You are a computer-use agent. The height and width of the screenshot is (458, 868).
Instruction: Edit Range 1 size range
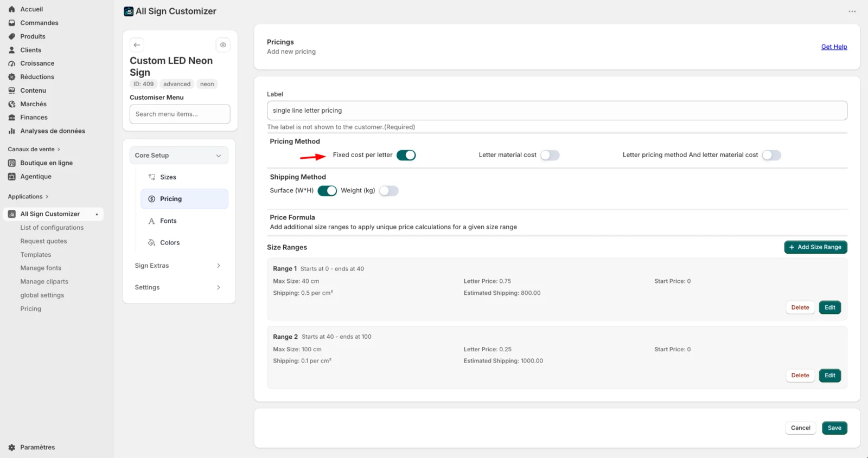pos(829,307)
